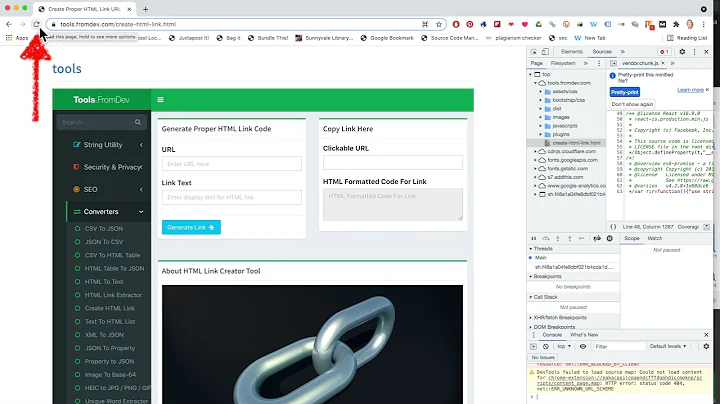
Task: Dismiss the pretty-print infobar X
Action: 707,90
